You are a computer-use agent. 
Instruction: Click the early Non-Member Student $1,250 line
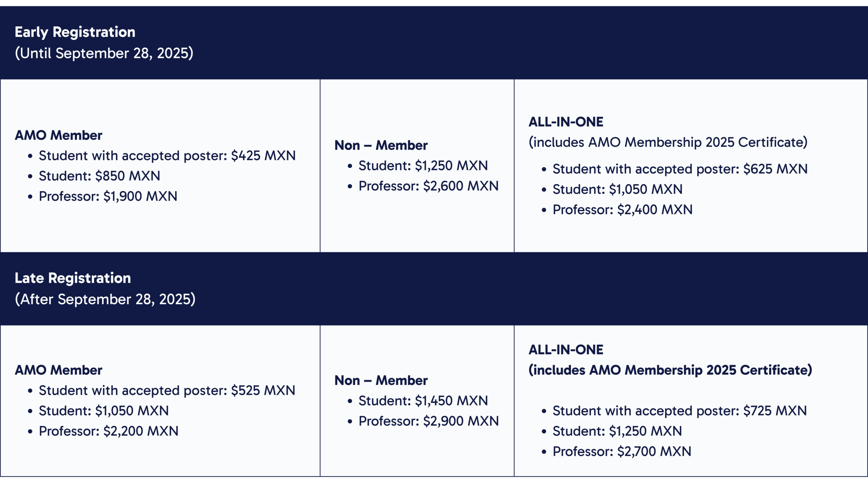tap(423, 166)
